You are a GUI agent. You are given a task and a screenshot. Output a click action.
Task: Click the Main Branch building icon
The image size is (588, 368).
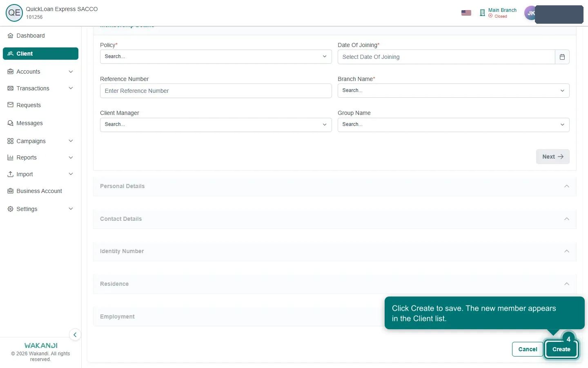click(x=482, y=13)
